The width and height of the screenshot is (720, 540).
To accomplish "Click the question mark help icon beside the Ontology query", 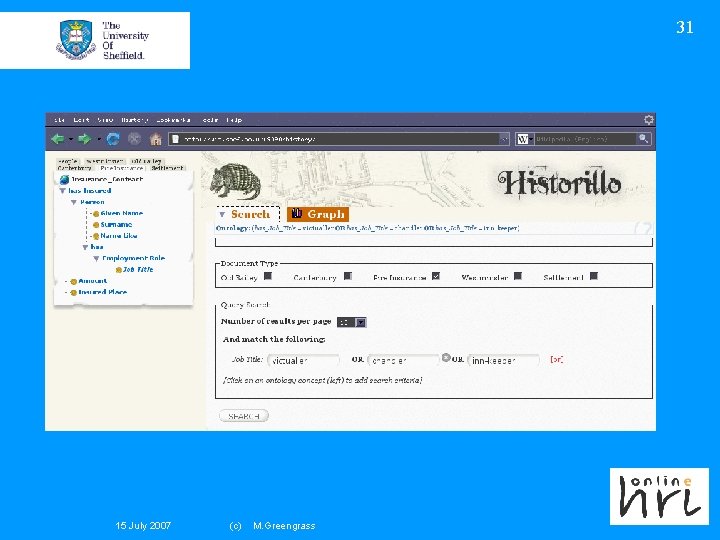I will (x=644, y=228).
